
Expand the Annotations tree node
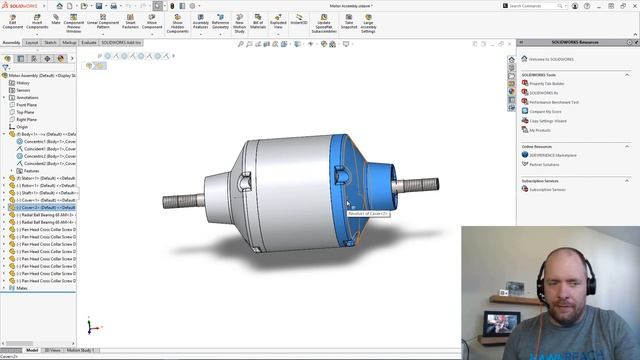pos(4,98)
